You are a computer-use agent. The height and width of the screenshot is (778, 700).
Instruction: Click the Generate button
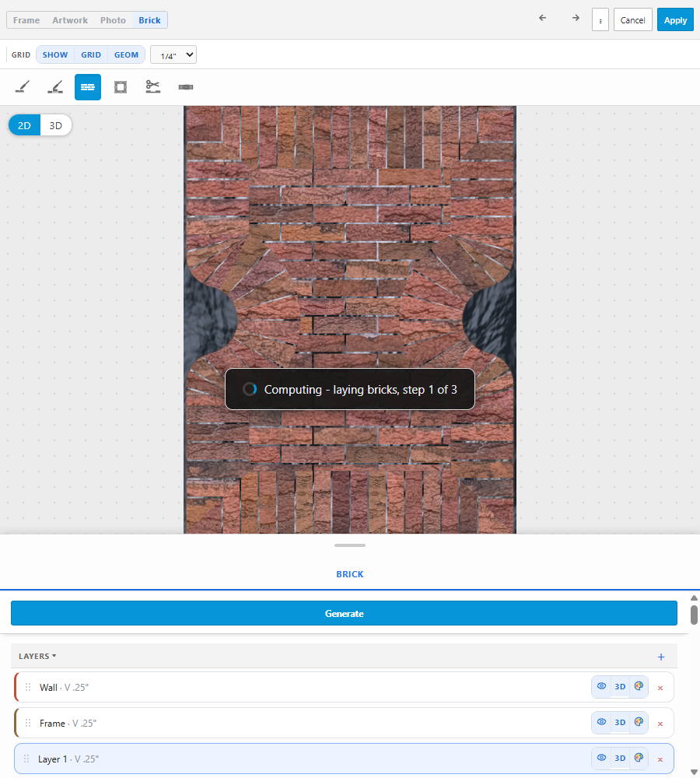tap(344, 613)
